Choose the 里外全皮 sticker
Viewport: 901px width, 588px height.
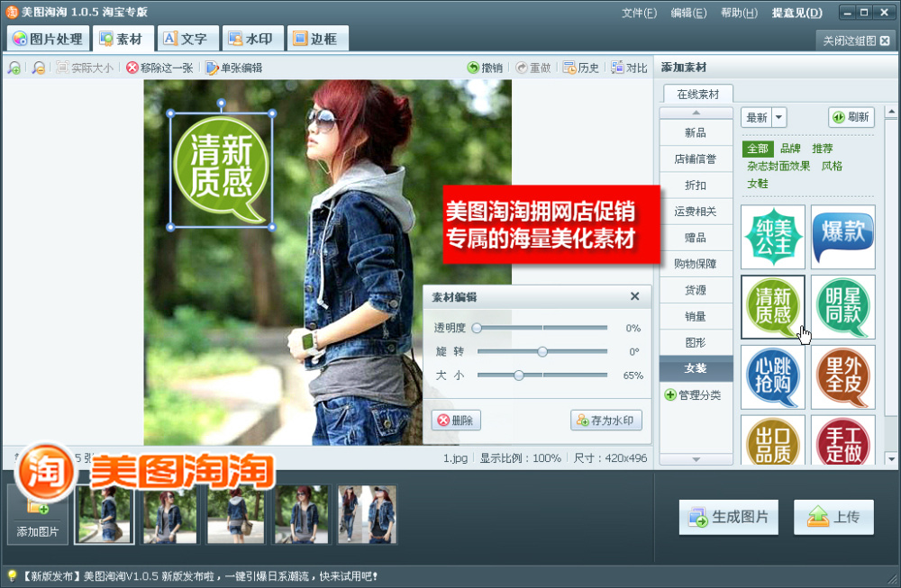[843, 376]
